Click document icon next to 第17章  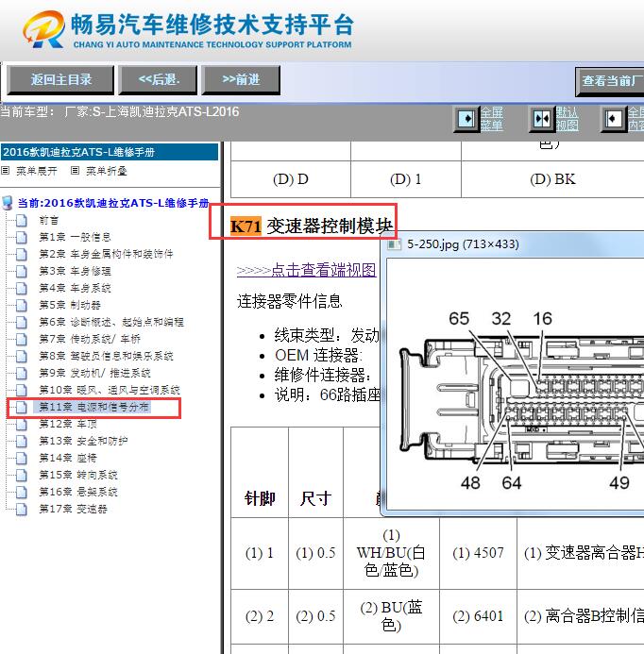[x=22, y=510]
